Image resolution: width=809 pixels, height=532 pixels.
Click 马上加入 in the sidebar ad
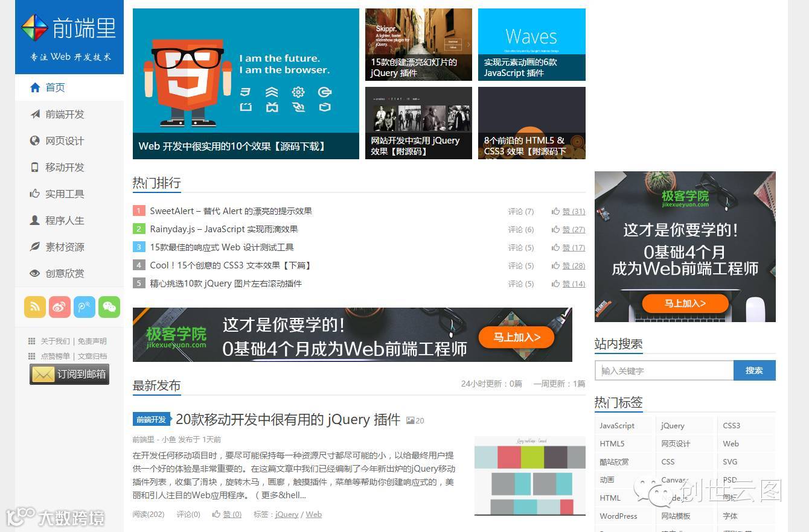pos(685,303)
